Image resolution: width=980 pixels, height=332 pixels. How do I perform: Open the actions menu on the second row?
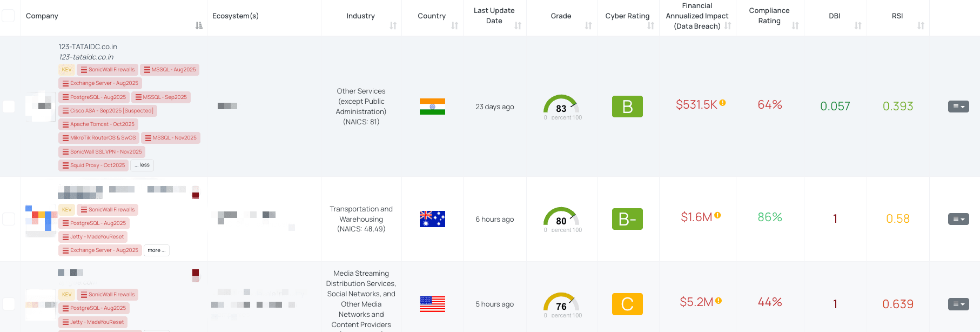958,219
